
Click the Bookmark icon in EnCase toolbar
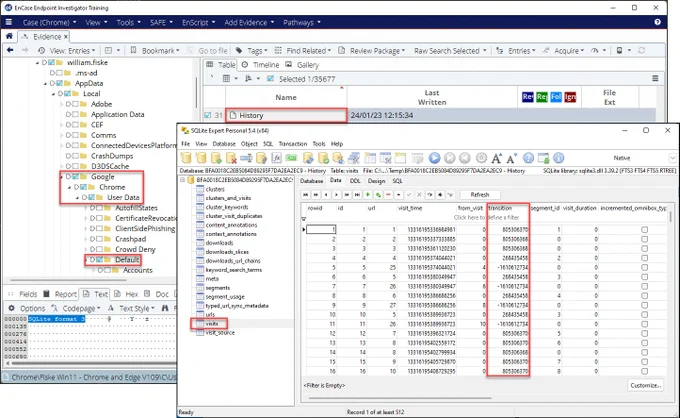click(x=134, y=50)
